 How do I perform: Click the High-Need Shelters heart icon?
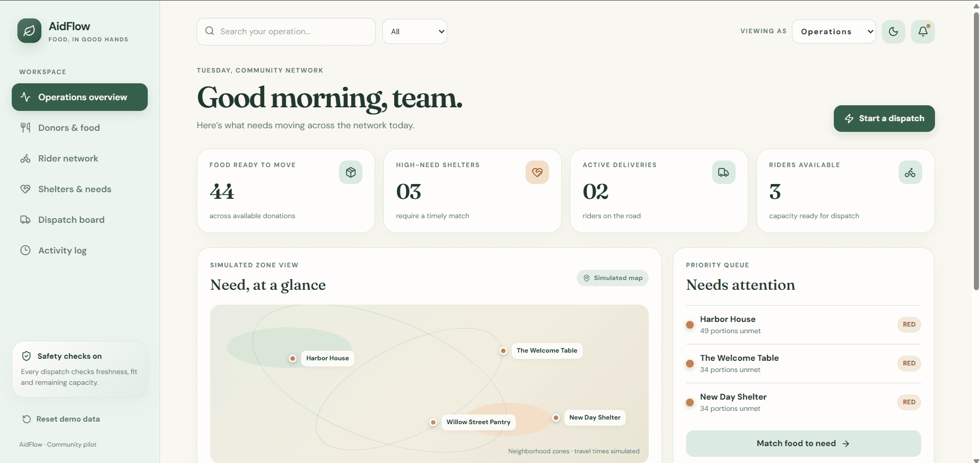pos(537,172)
